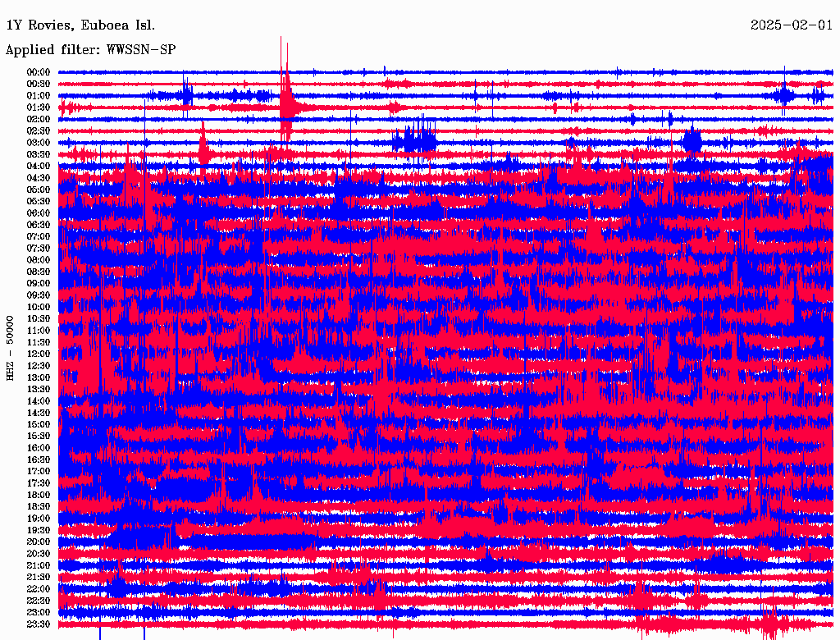Select the 21:00 time label
840x640 pixels.
[39, 565]
